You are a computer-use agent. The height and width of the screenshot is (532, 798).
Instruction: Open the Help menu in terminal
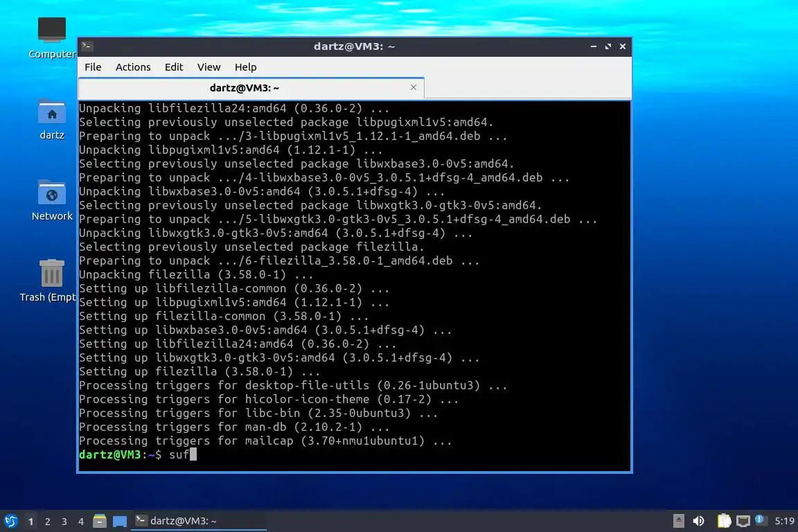[x=245, y=67]
